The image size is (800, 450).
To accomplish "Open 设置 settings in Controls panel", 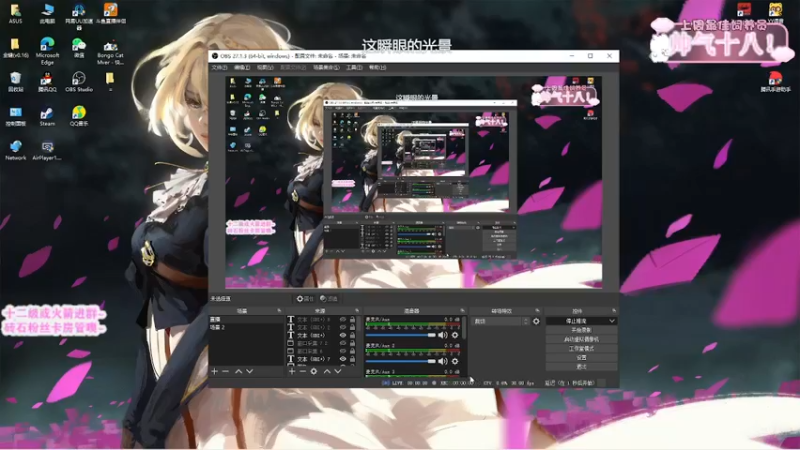I will (581, 358).
